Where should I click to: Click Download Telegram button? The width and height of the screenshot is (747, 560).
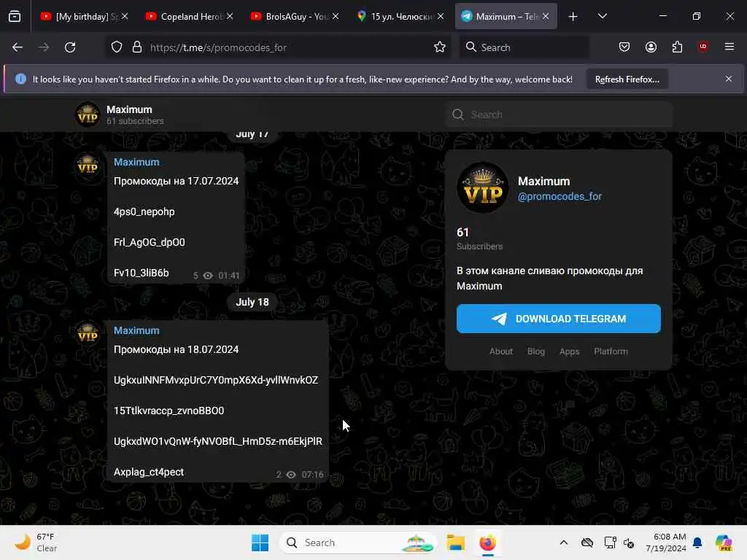[558, 319]
